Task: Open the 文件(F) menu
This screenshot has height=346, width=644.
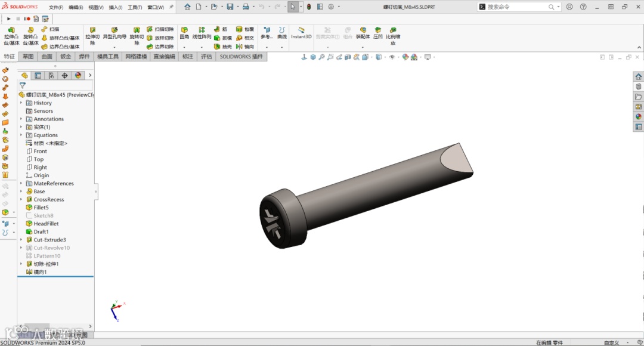Action: click(56, 7)
